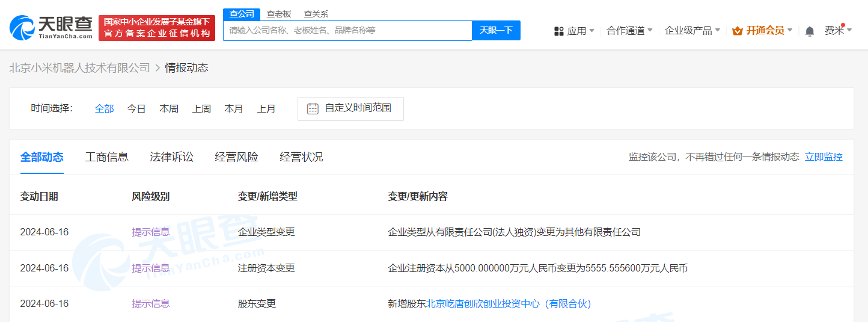
Task: Open 北京屹唐创欣创业投资中心 shareholder link
Action: [509, 304]
